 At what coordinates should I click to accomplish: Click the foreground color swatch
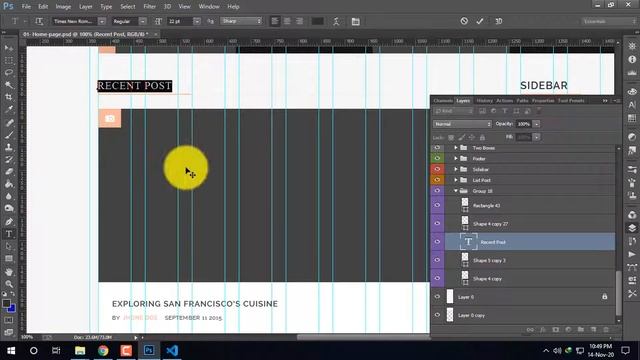point(6,304)
